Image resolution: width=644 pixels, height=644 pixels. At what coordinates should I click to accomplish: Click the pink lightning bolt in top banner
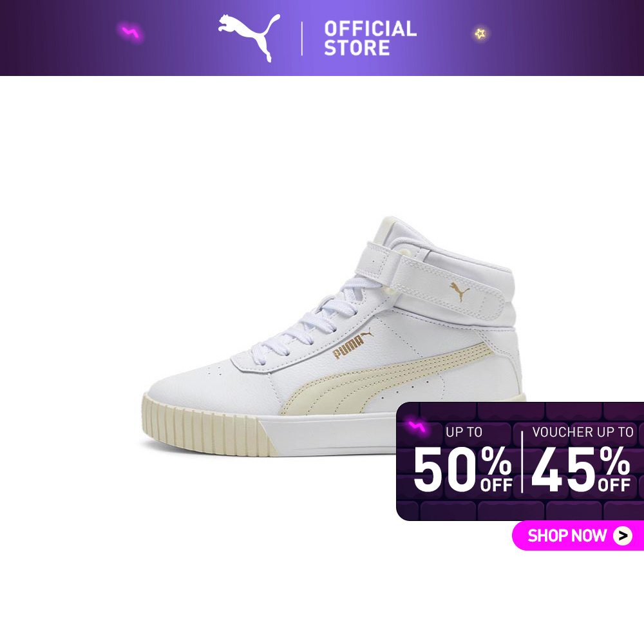tap(131, 32)
